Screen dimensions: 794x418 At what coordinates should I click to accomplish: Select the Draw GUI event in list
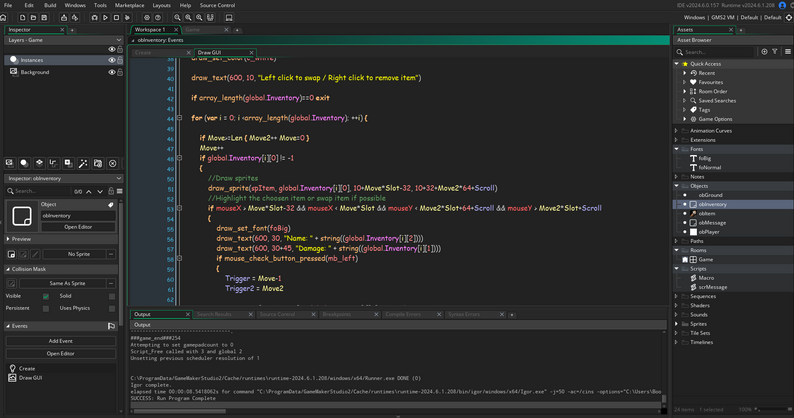pos(30,378)
